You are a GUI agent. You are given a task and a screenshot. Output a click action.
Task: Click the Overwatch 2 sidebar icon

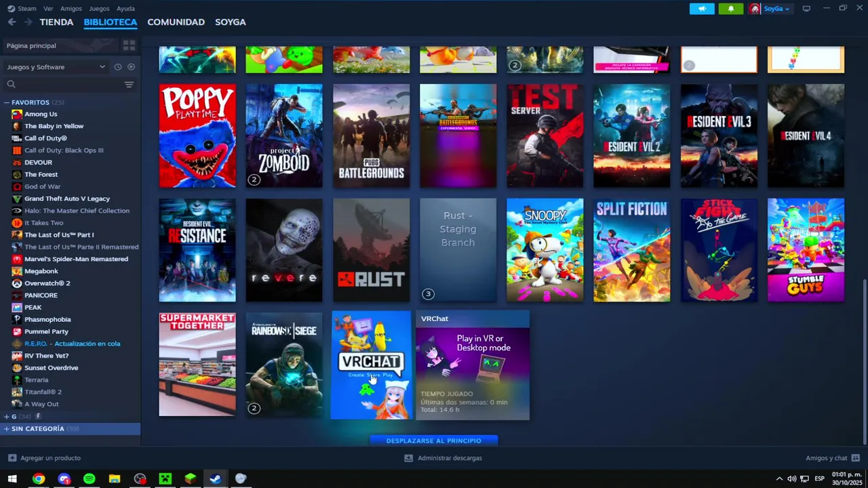17,283
